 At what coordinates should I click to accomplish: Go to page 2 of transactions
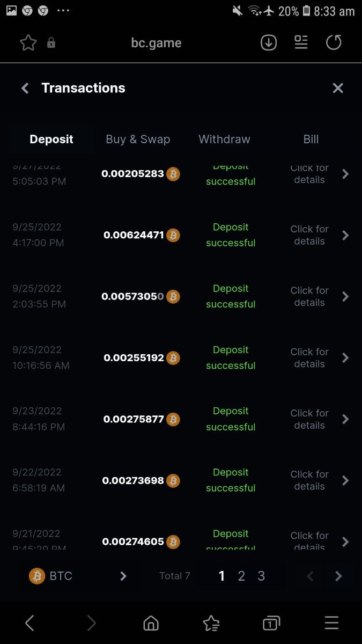pos(241,576)
